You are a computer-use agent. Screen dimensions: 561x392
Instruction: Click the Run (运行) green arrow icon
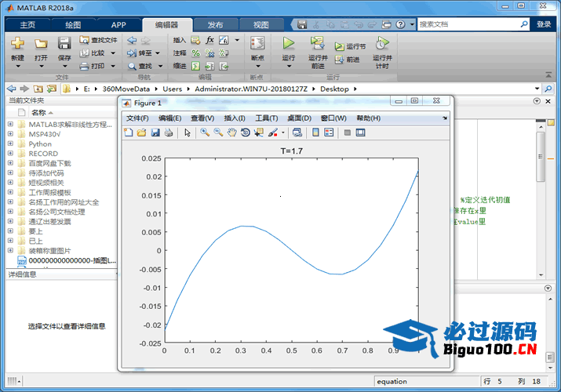point(288,43)
